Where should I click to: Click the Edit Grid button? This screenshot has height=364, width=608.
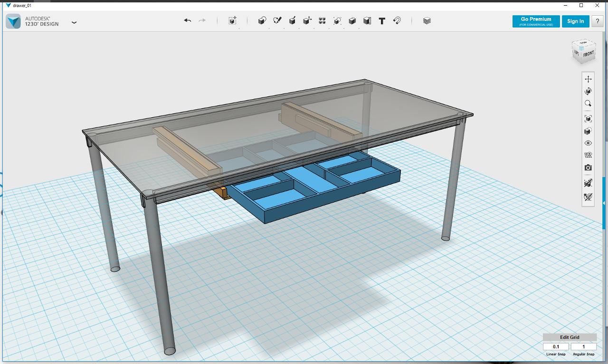tap(570, 337)
